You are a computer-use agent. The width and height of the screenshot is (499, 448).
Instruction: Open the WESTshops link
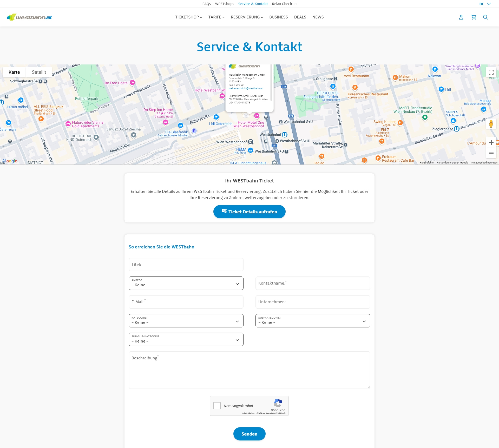225,4
